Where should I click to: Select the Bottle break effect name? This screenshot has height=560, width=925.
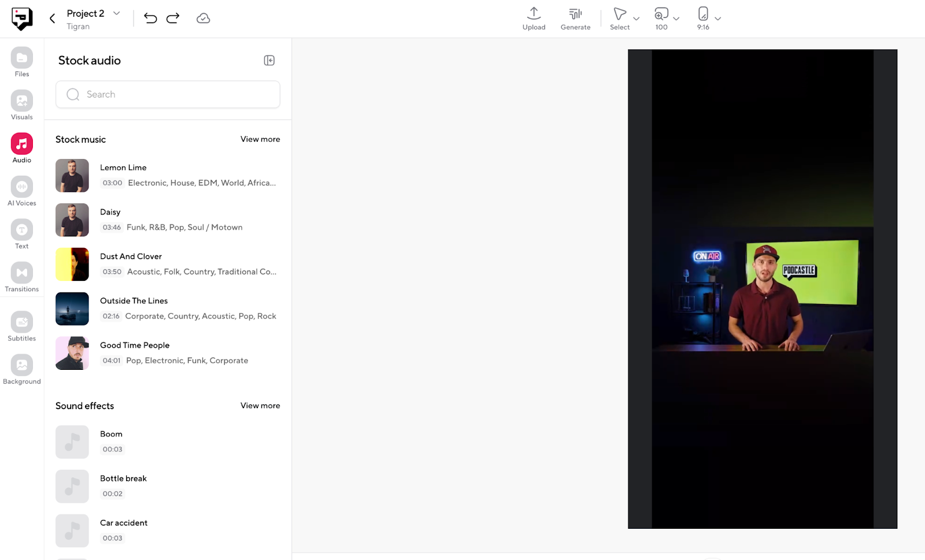123,479
